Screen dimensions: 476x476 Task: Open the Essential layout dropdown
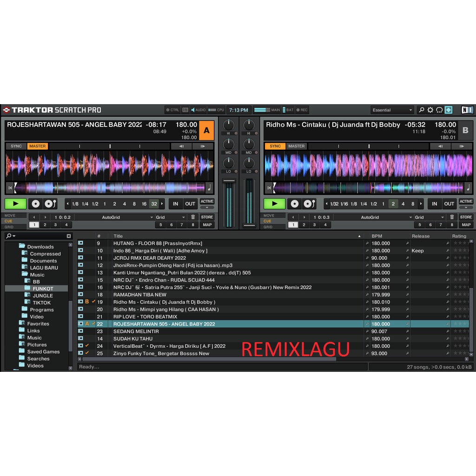[x=392, y=110]
